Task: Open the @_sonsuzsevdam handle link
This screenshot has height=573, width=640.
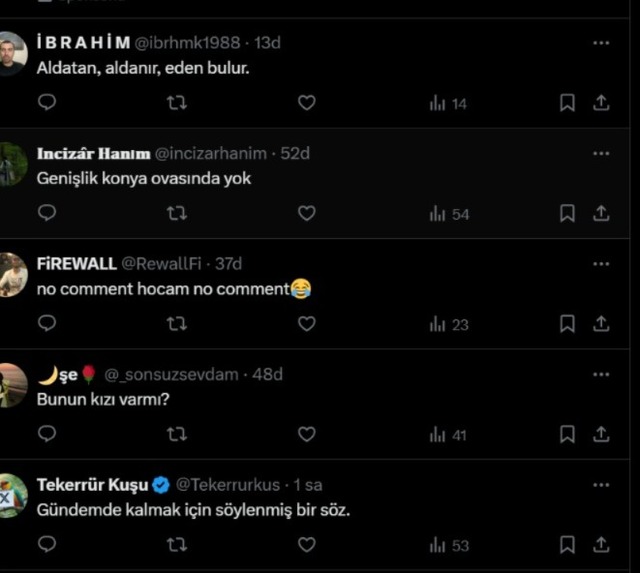Action: (171, 375)
